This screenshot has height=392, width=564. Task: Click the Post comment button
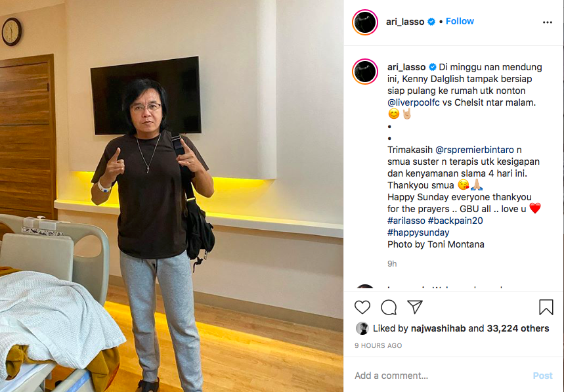pyautogui.click(x=542, y=376)
